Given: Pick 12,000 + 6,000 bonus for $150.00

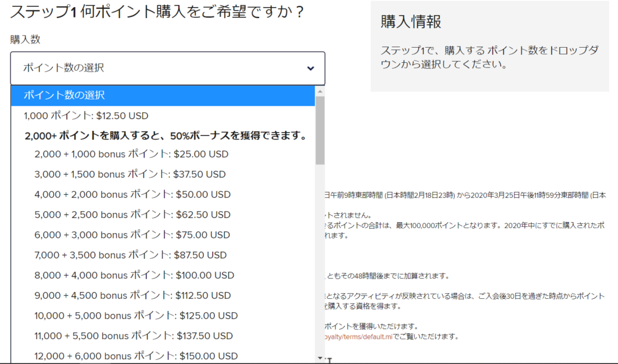Looking at the screenshot, I should (136, 356).
